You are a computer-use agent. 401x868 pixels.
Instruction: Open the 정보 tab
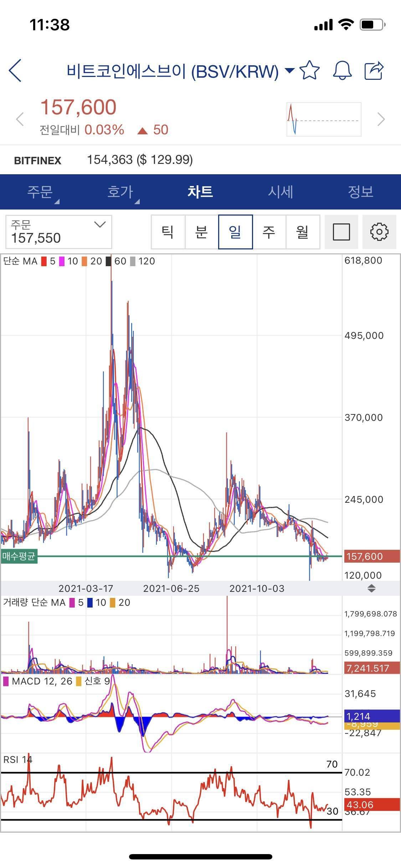click(x=360, y=192)
